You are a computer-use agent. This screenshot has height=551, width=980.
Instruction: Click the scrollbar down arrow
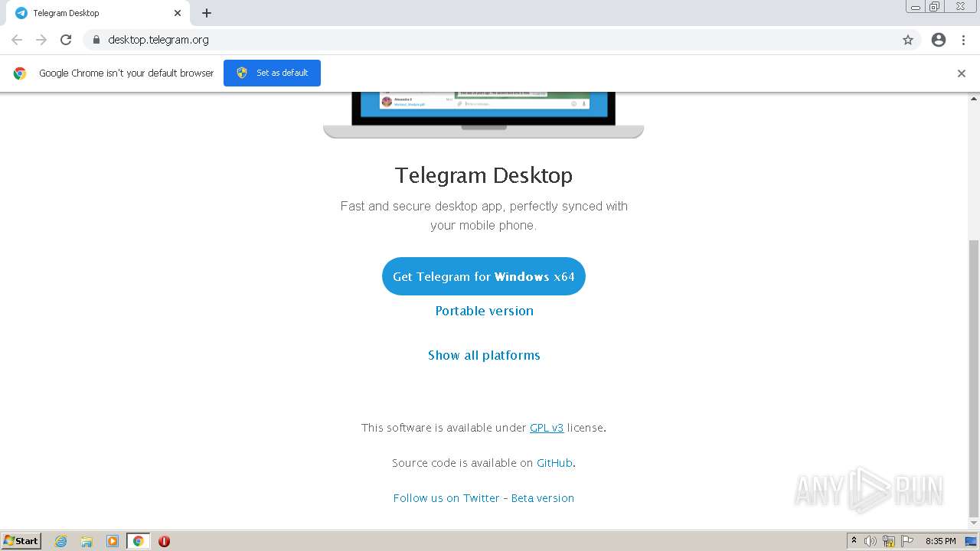(974, 524)
